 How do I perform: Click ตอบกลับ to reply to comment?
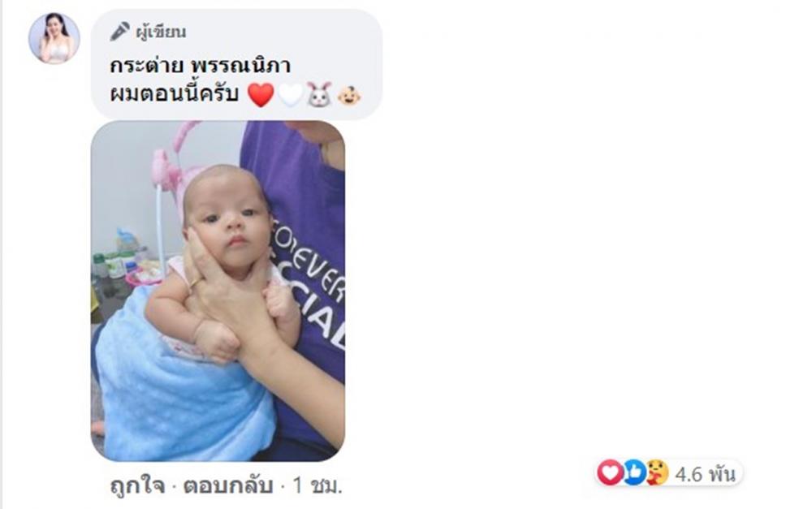(228, 485)
